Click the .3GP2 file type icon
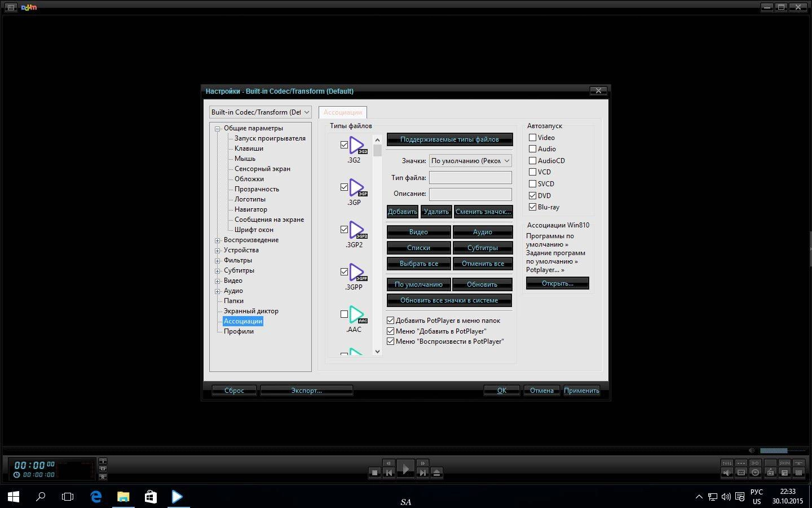 point(357,230)
